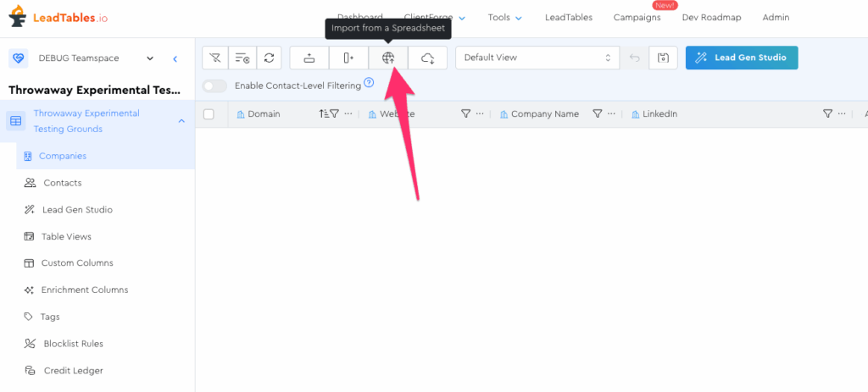
Task: Click the refresh table icon
Action: click(269, 58)
